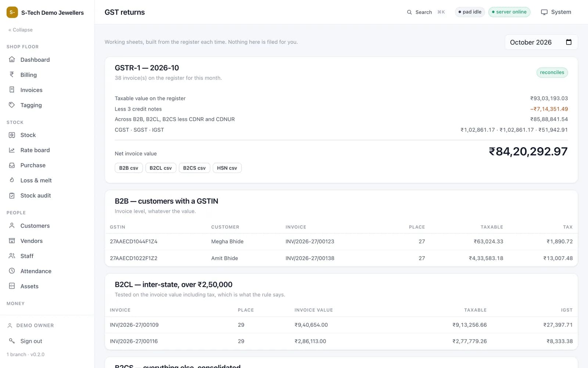Select GSTIN 27AAECD1022F1Z2
588x368 pixels.
pos(133,258)
